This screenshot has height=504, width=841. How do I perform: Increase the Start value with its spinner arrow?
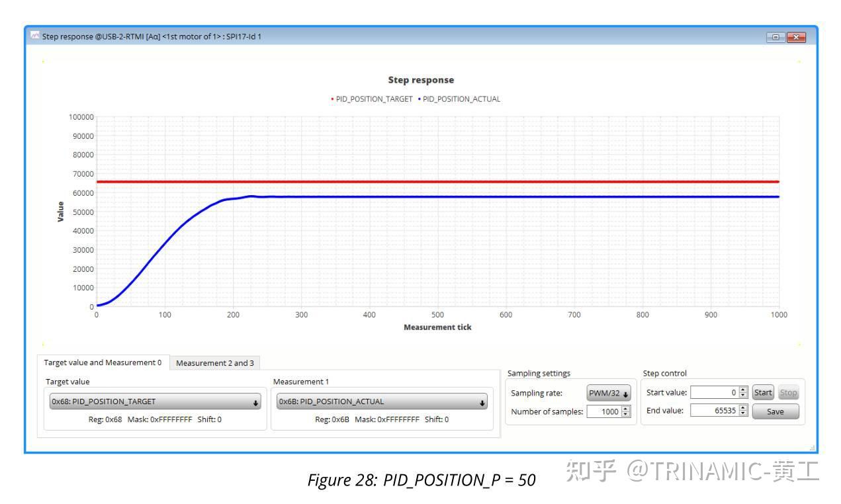[x=742, y=390]
